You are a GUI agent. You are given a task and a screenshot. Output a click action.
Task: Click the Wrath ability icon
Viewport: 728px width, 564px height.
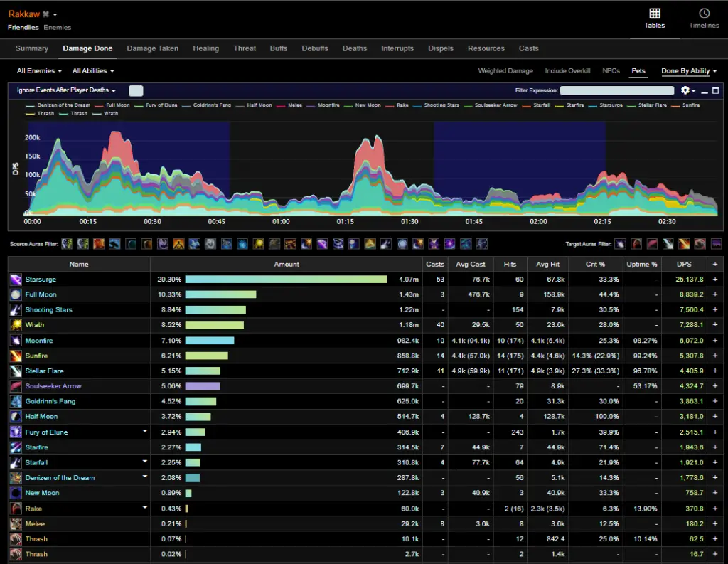point(16,325)
